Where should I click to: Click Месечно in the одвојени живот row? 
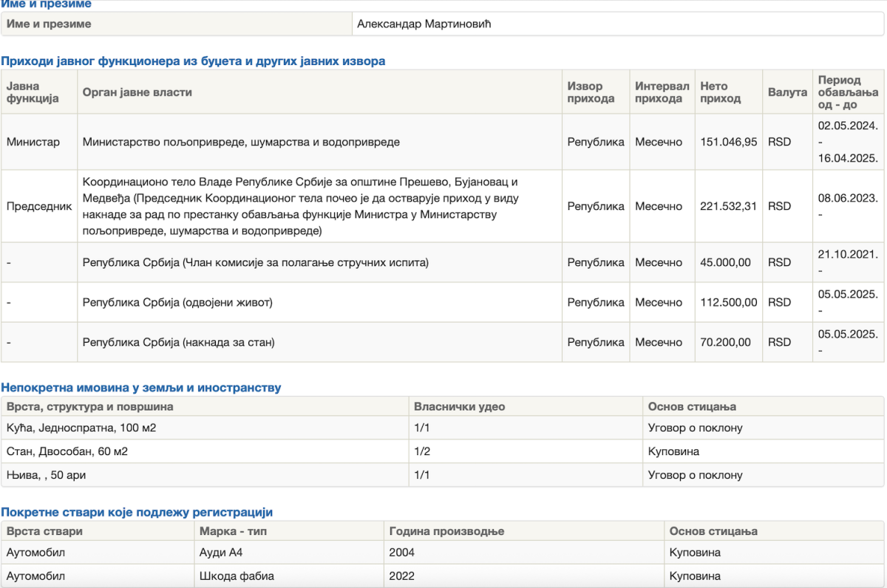pos(659,302)
